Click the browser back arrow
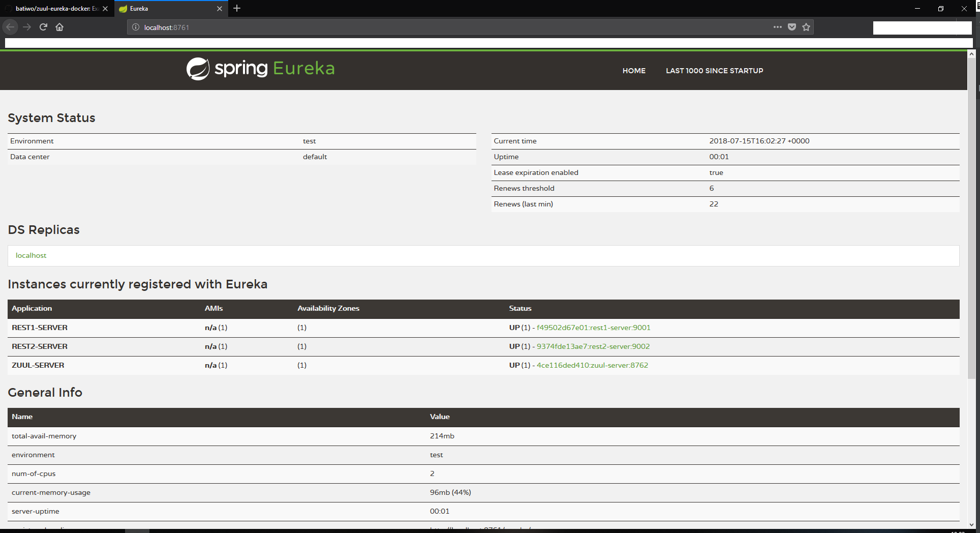 point(10,27)
